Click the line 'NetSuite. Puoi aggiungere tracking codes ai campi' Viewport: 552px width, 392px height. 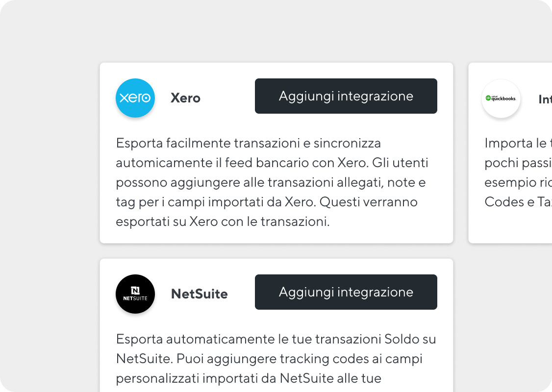[x=269, y=359]
